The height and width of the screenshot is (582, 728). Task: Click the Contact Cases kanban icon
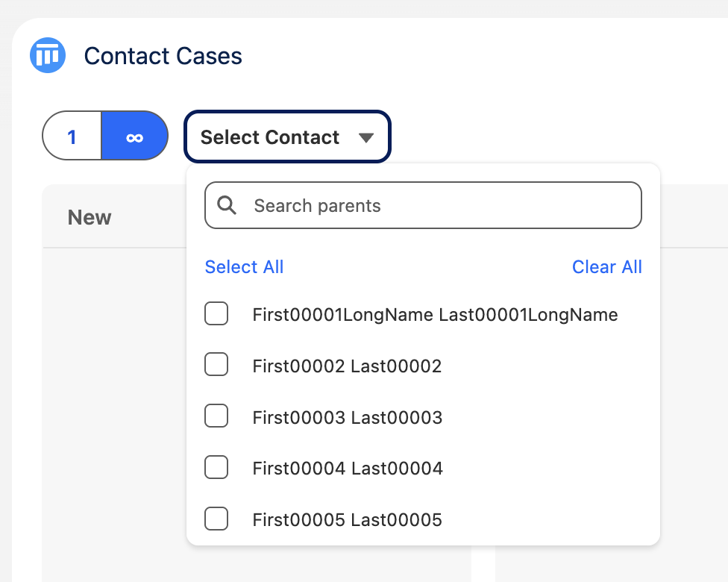click(x=48, y=55)
